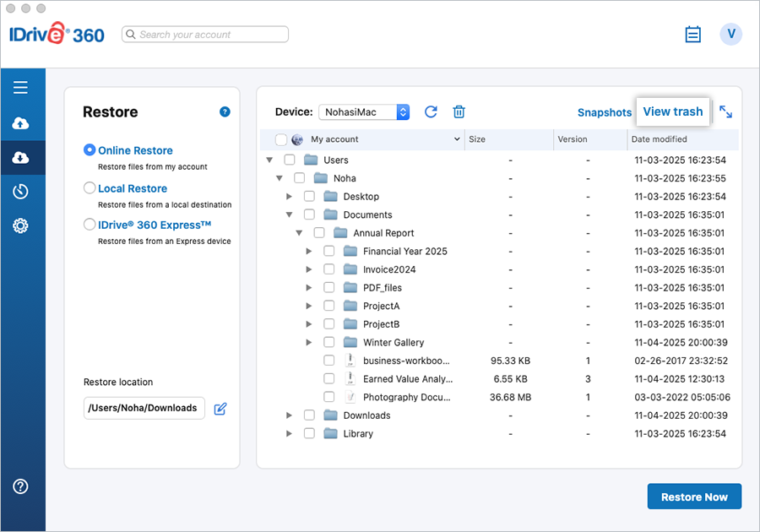Expand file panel to full view

click(725, 111)
